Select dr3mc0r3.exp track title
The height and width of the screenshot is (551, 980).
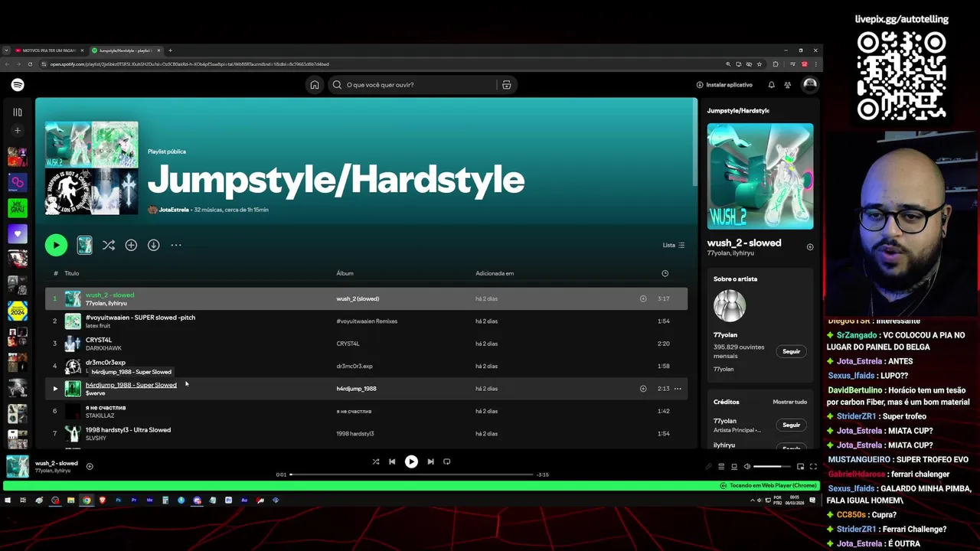pyautogui.click(x=105, y=362)
